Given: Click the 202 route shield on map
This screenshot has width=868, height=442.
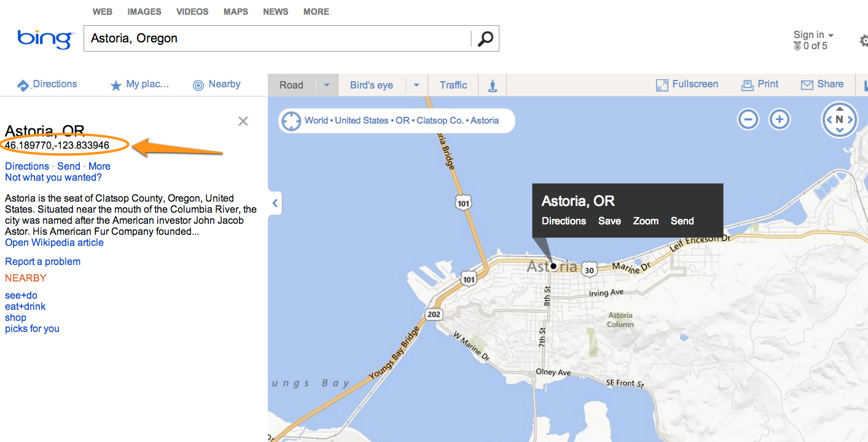Looking at the screenshot, I should (434, 314).
